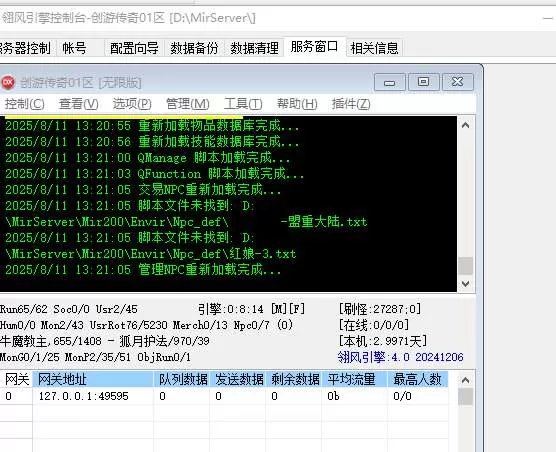The image size is (556, 452).
Task: Click the 最高人数 column header
Action: point(418,379)
